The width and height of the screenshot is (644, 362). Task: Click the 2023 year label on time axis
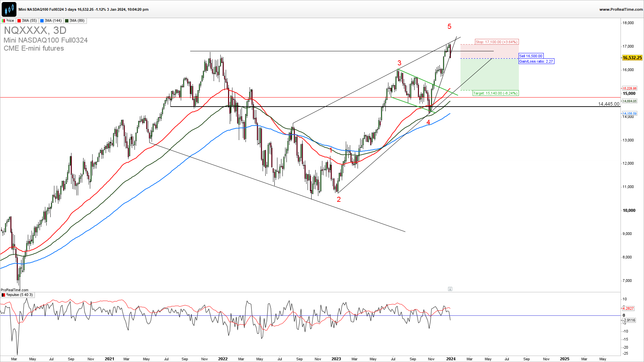tap(336, 359)
